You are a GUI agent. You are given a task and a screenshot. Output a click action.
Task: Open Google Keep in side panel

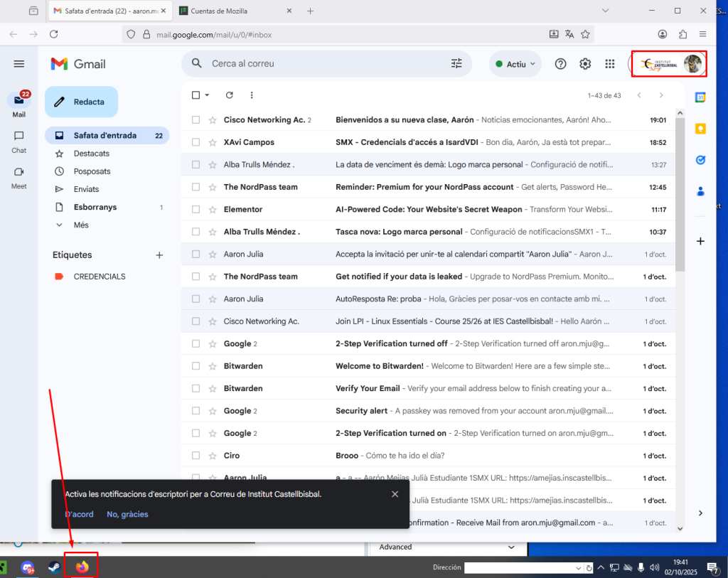click(x=700, y=129)
